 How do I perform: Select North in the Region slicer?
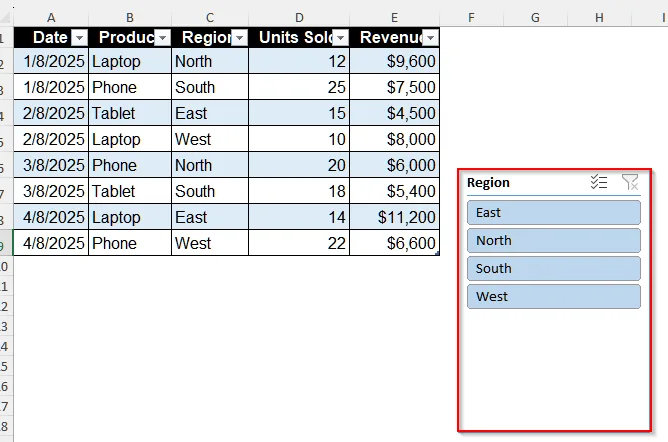coord(554,241)
